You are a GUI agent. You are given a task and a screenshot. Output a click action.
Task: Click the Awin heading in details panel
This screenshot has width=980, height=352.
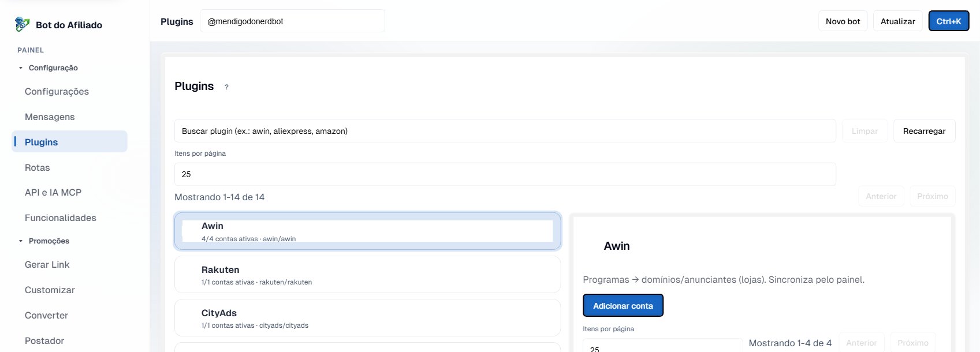pos(617,246)
